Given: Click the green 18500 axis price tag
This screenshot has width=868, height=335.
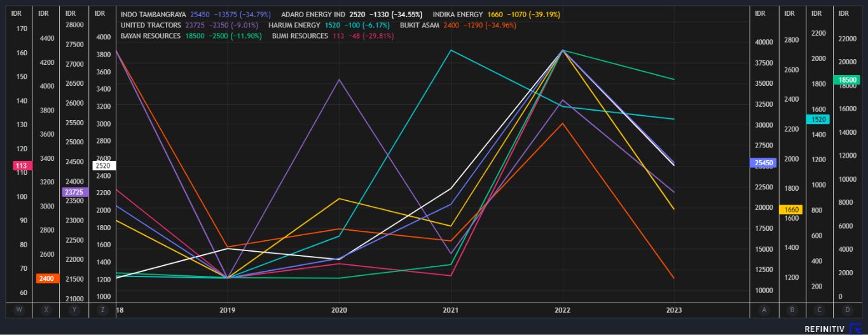Looking at the screenshot, I should point(848,79).
